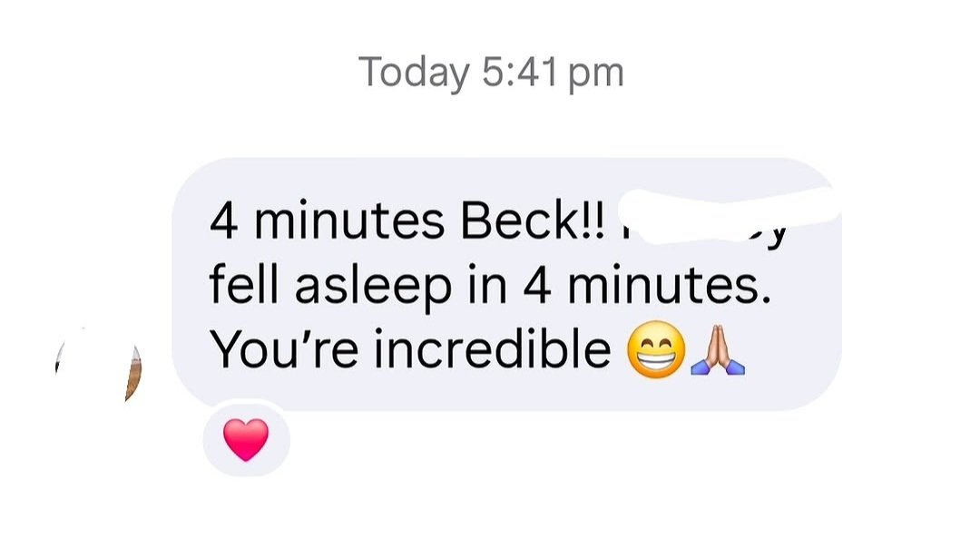
Task: Click the word "minutes." ending the second line
Action: click(670, 286)
